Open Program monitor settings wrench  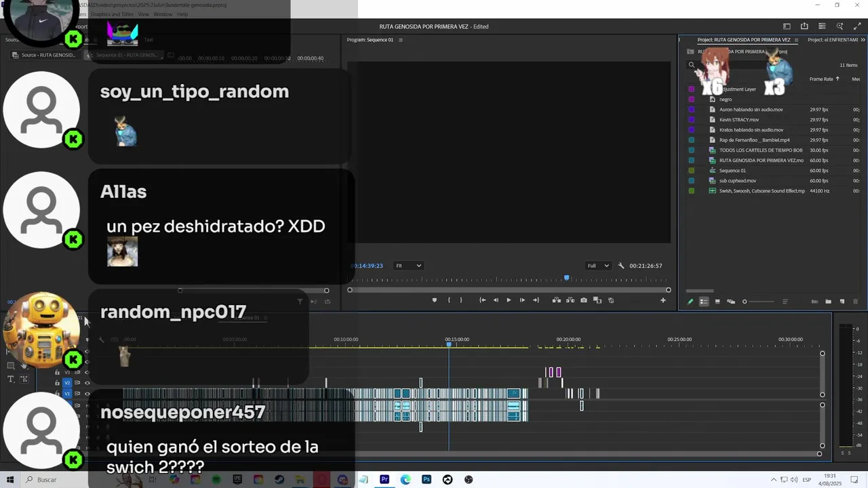click(x=621, y=266)
